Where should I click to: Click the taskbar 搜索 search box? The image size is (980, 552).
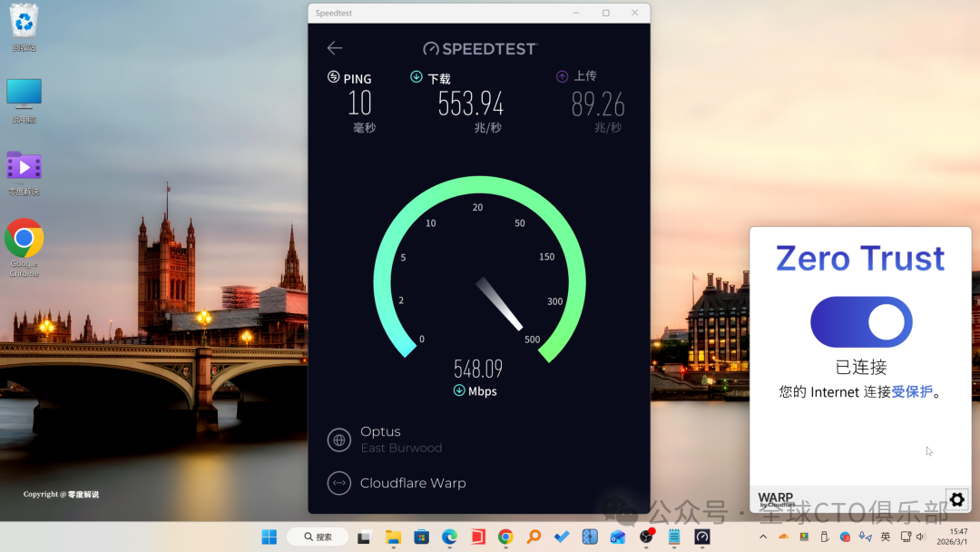pyautogui.click(x=318, y=537)
